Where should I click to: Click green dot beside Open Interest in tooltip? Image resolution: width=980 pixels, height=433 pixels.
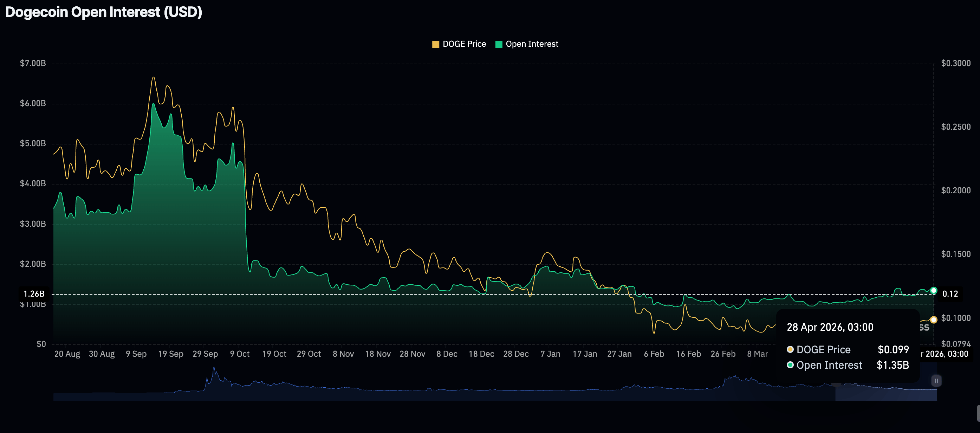tap(790, 365)
